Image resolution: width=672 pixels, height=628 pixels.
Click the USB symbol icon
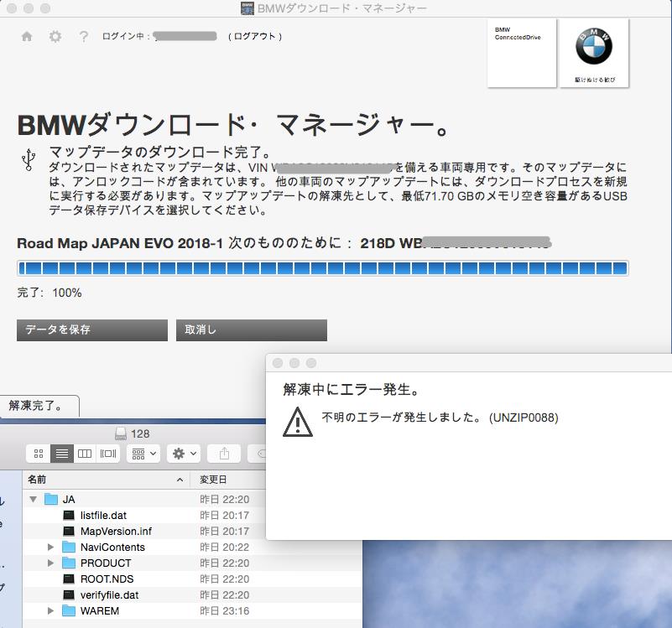29,160
